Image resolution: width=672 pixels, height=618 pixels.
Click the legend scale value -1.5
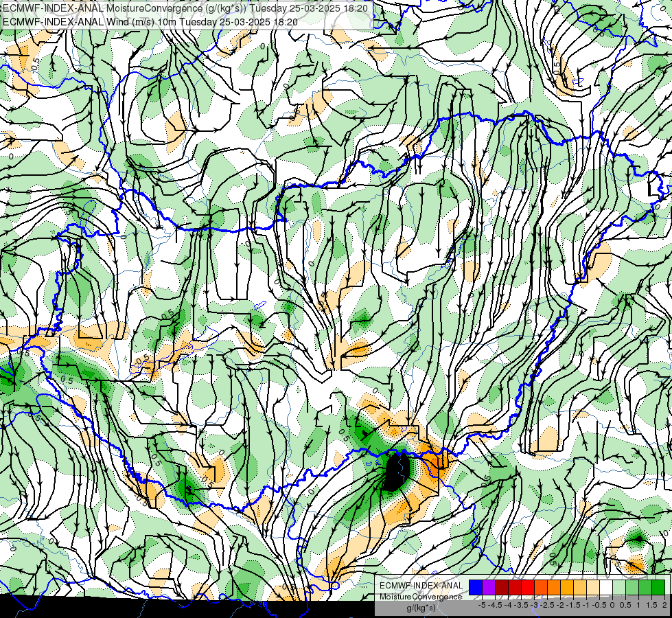[573, 605]
